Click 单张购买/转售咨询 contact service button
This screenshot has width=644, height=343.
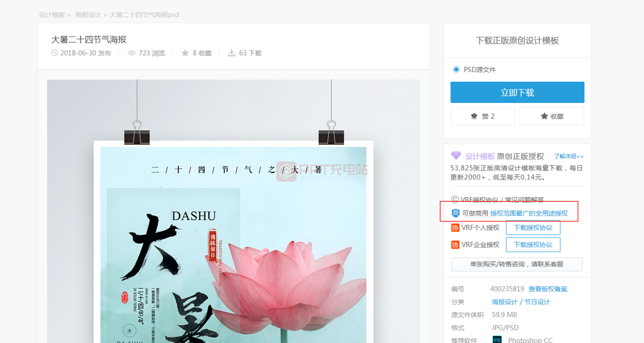517,264
